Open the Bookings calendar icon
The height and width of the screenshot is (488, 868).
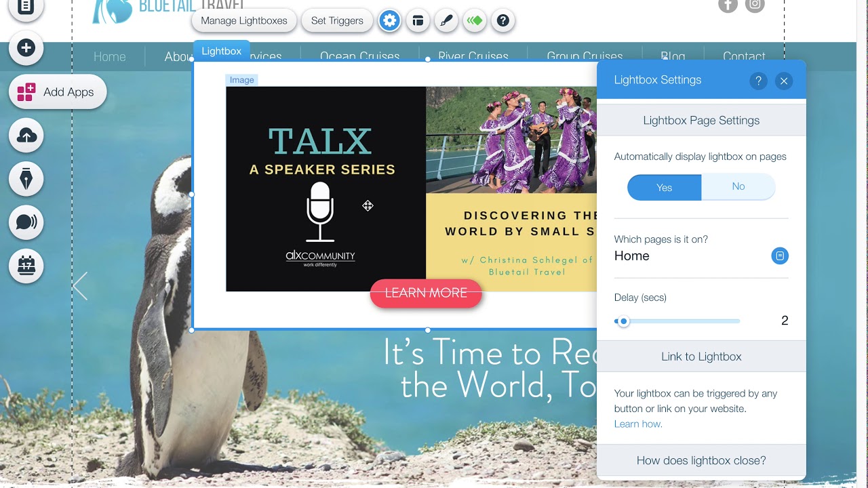(26, 266)
